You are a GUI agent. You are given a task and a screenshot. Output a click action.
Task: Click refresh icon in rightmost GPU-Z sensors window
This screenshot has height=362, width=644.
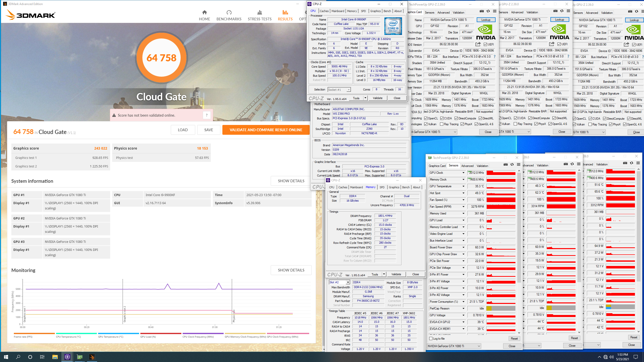tap(631, 163)
